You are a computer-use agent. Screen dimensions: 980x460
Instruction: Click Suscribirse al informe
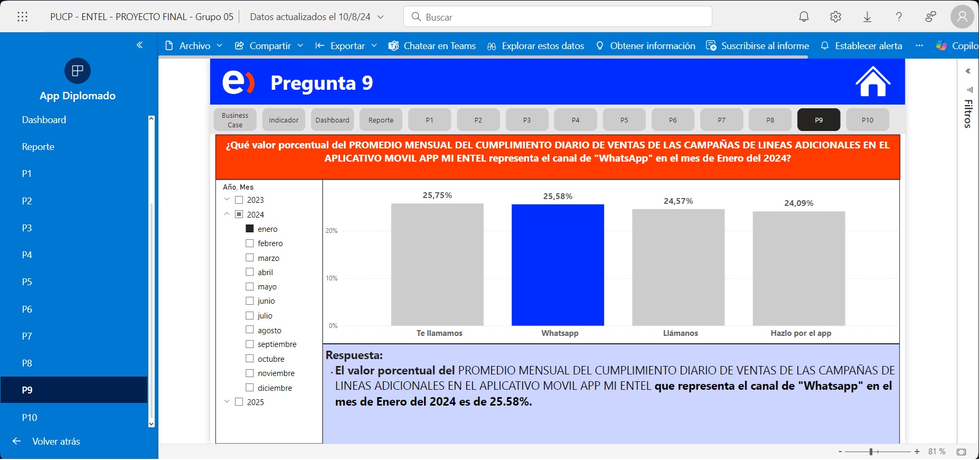[758, 46]
